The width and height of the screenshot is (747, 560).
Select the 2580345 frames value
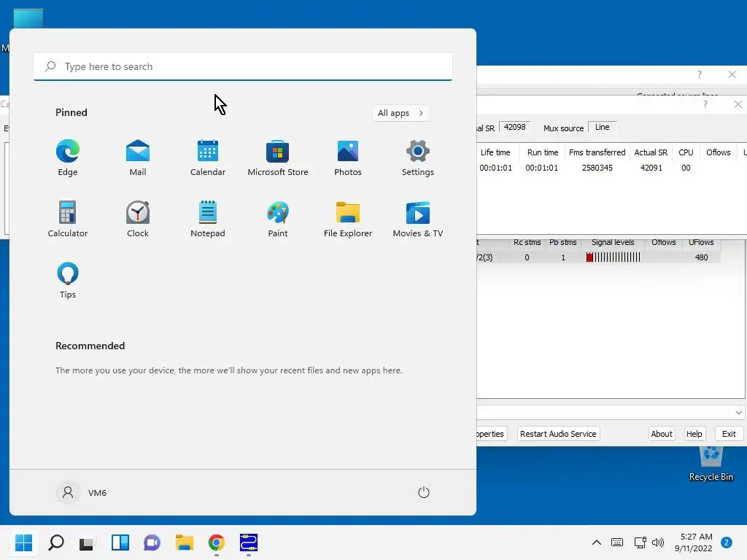(597, 168)
